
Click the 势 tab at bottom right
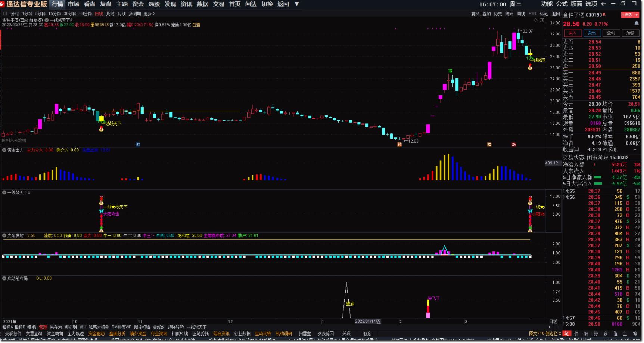(596, 333)
